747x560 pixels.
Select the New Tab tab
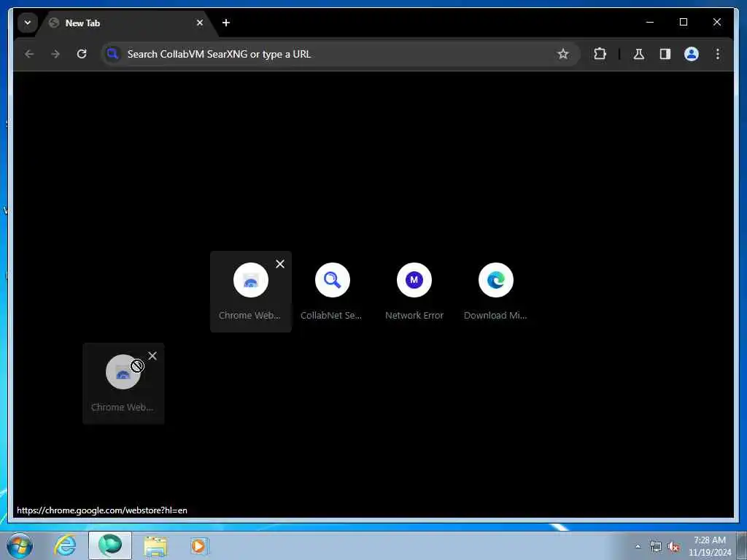(x=127, y=23)
